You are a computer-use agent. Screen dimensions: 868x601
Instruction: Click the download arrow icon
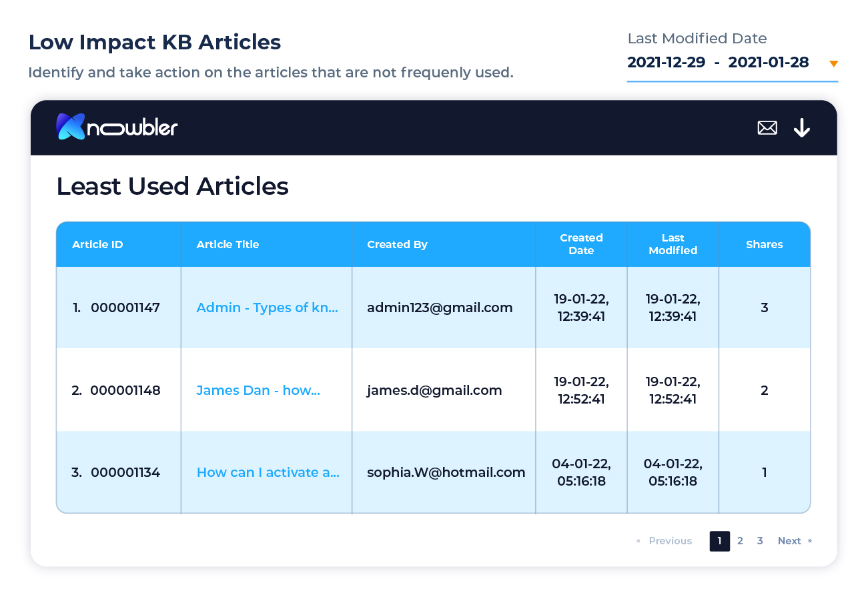802,127
